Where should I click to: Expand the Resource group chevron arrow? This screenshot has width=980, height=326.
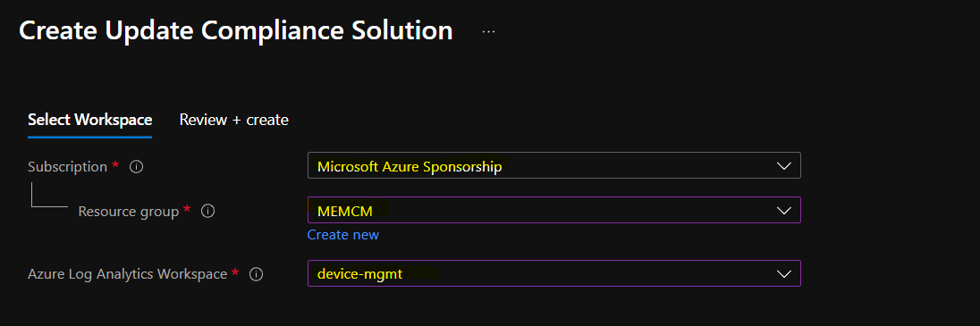point(783,211)
